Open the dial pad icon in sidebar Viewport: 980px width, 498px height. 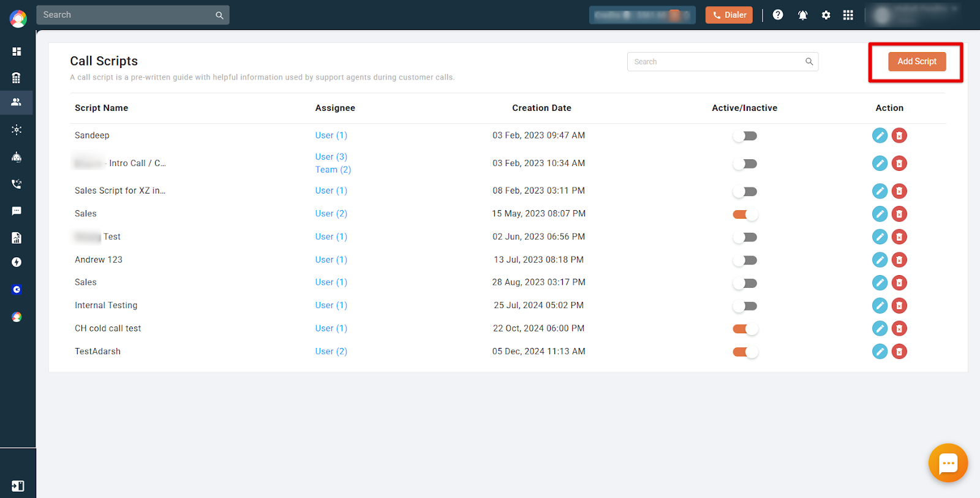(17, 78)
